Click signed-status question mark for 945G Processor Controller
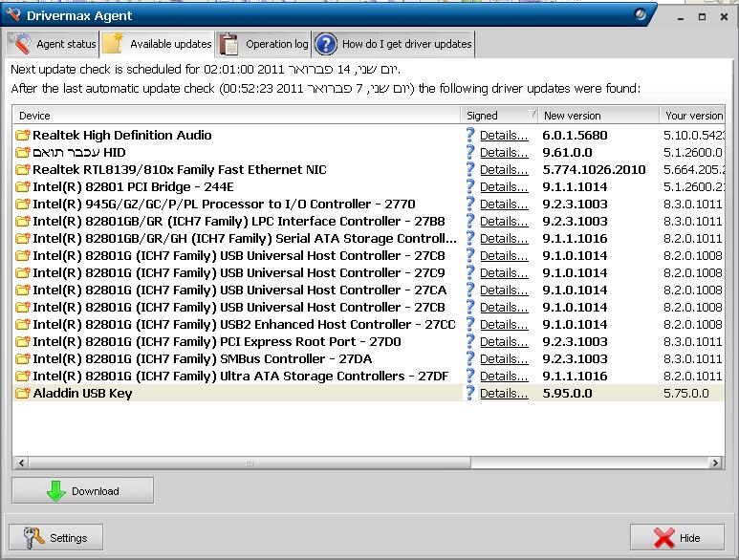 [x=470, y=204]
